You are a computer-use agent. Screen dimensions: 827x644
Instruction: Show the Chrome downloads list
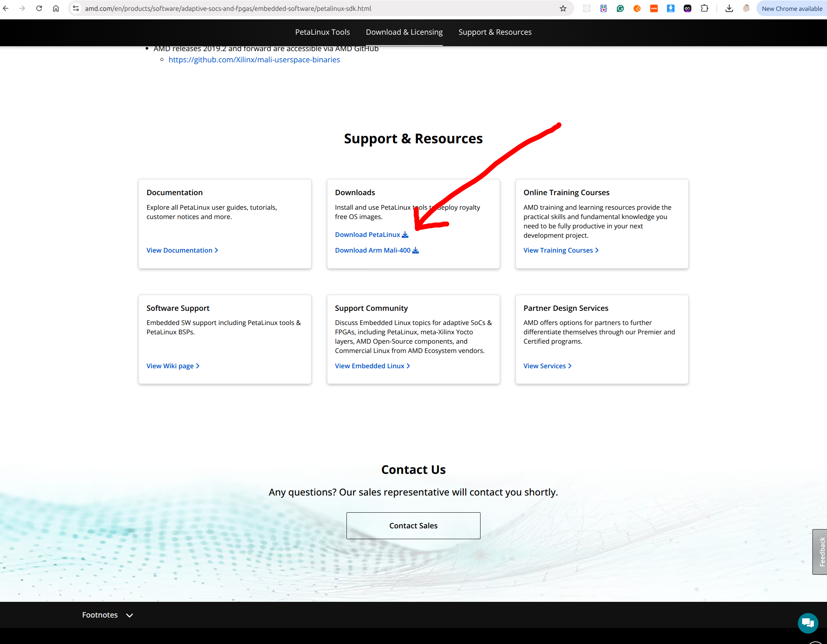pyautogui.click(x=729, y=8)
